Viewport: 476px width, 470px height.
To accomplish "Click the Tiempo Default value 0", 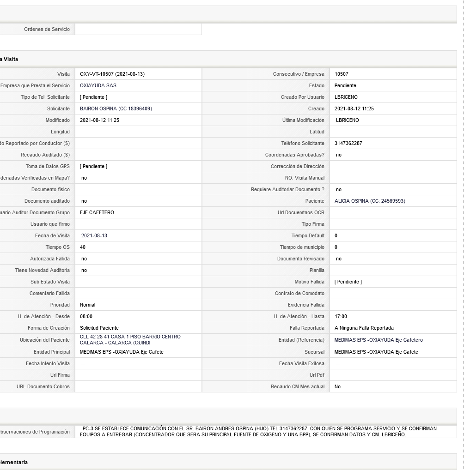I will [336, 235].
